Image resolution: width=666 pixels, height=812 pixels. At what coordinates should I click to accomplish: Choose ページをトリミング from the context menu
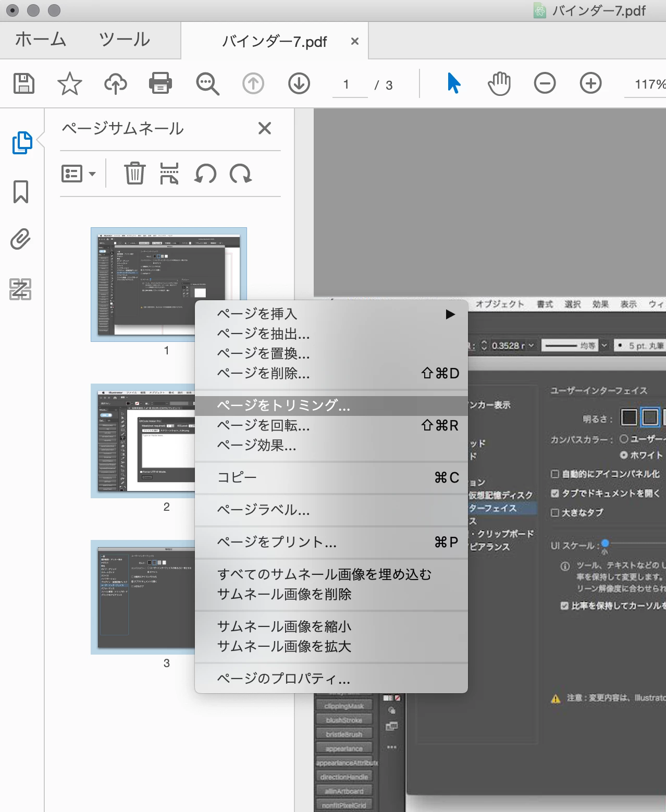[x=331, y=405]
